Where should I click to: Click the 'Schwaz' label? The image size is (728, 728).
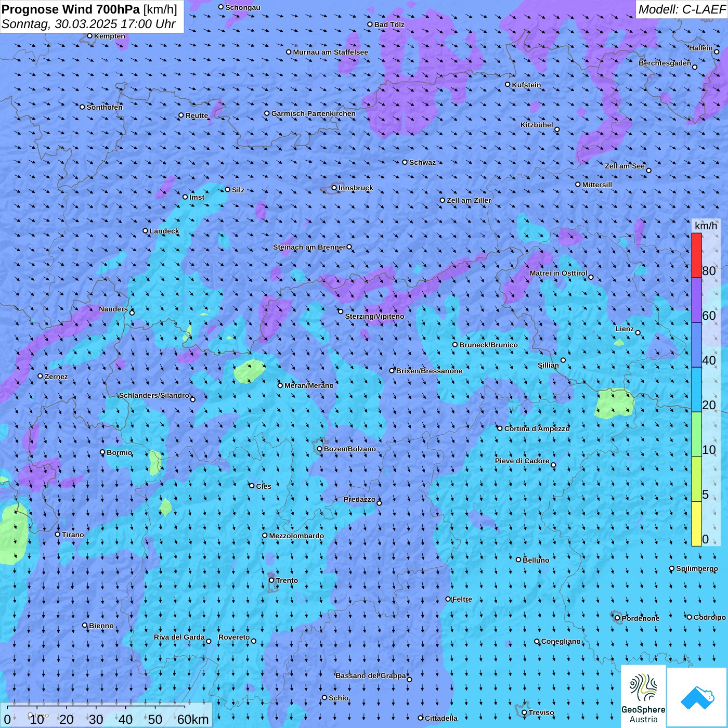[422, 162]
